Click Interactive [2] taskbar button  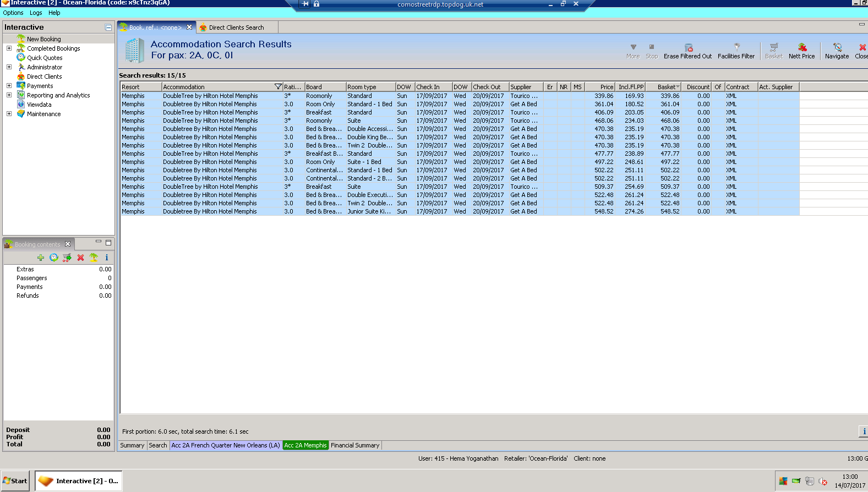[x=79, y=481]
